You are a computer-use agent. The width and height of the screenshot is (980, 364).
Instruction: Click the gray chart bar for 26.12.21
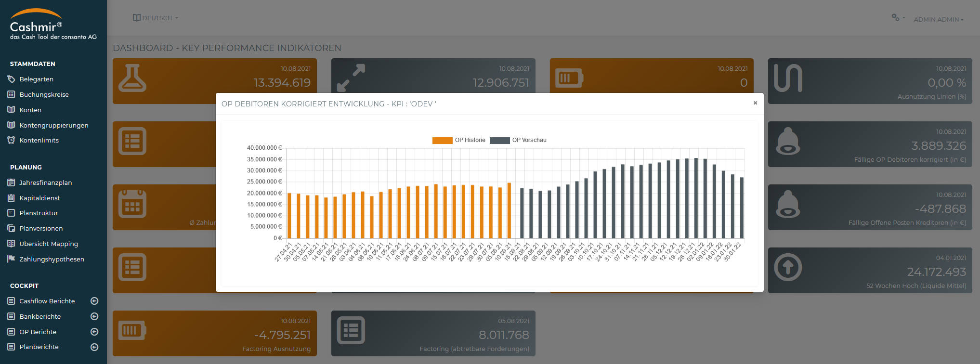696,198
